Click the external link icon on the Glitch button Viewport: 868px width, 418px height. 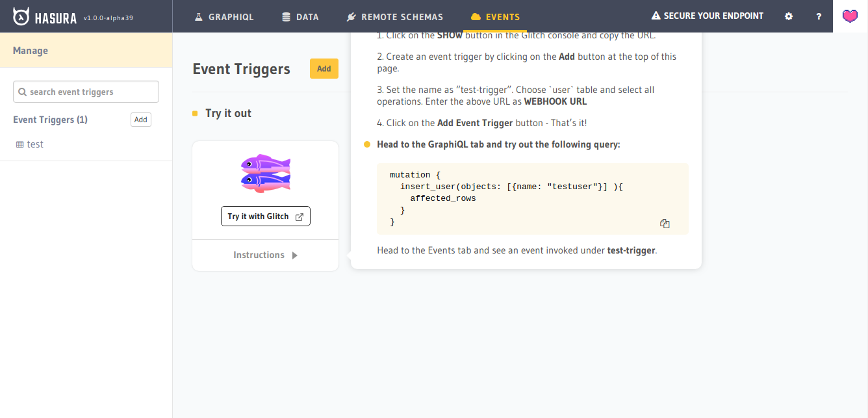[x=299, y=215]
